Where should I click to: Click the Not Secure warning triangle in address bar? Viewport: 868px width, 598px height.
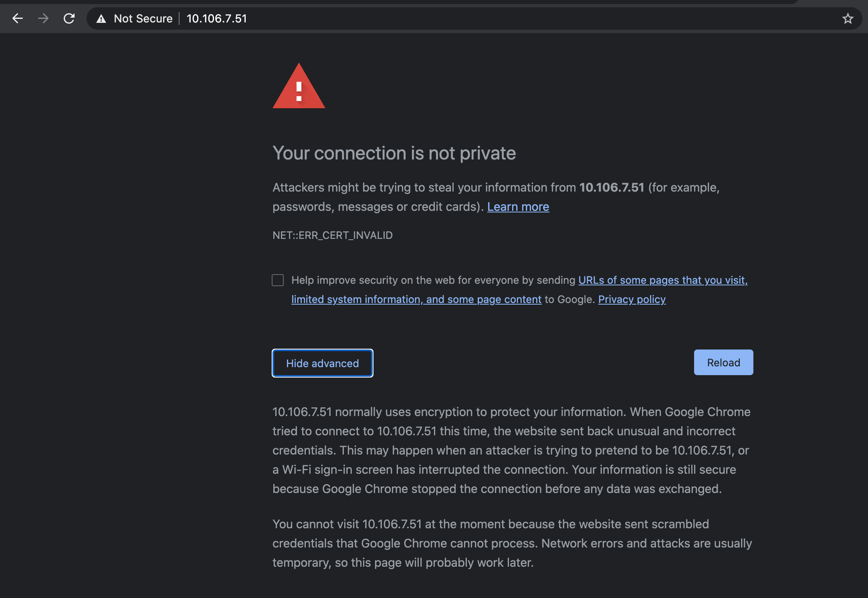(101, 18)
